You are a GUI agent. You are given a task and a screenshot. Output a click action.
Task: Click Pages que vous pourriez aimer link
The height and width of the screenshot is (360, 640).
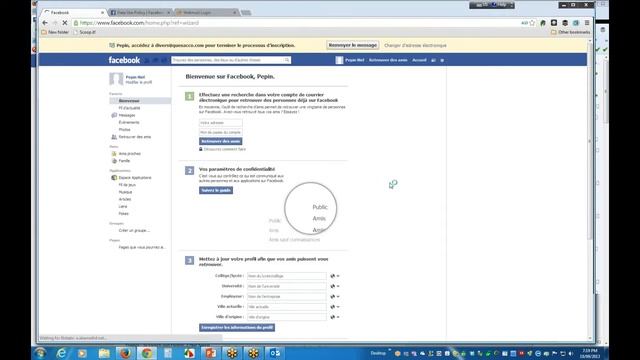pos(141,247)
